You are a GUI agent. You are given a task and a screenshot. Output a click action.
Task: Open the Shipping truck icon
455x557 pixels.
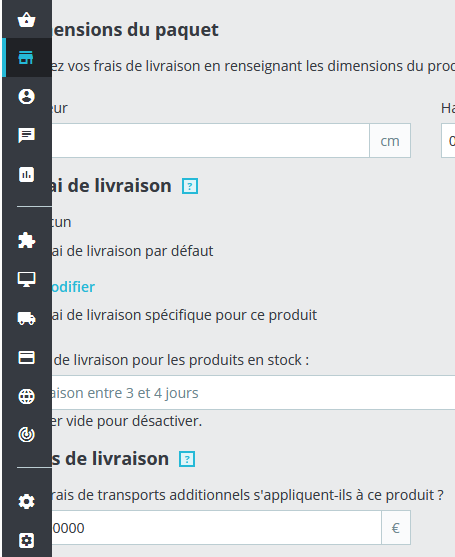(27, 318)
